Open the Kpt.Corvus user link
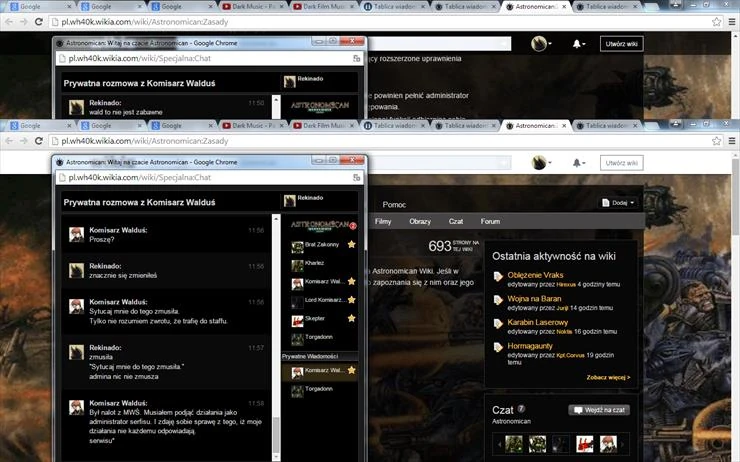The height and width of the screenshot is (462, 740). click(x=570, y=355)
